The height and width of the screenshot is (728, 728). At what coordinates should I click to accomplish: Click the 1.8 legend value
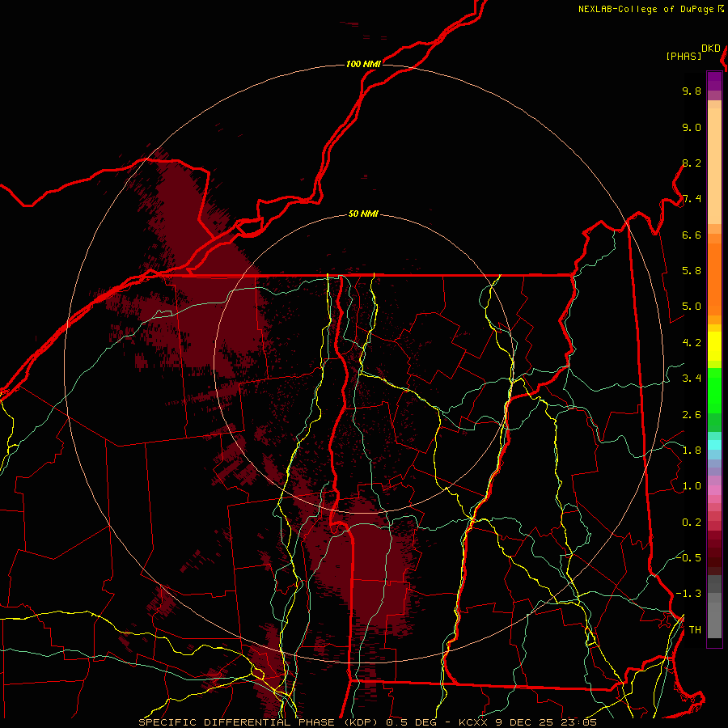tap(692, 451)
